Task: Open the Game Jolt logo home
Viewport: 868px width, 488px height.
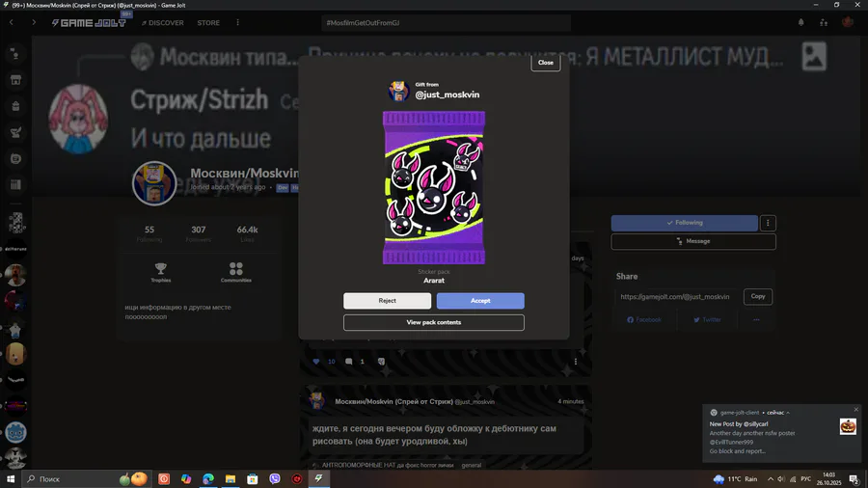Action: [89, 23]
